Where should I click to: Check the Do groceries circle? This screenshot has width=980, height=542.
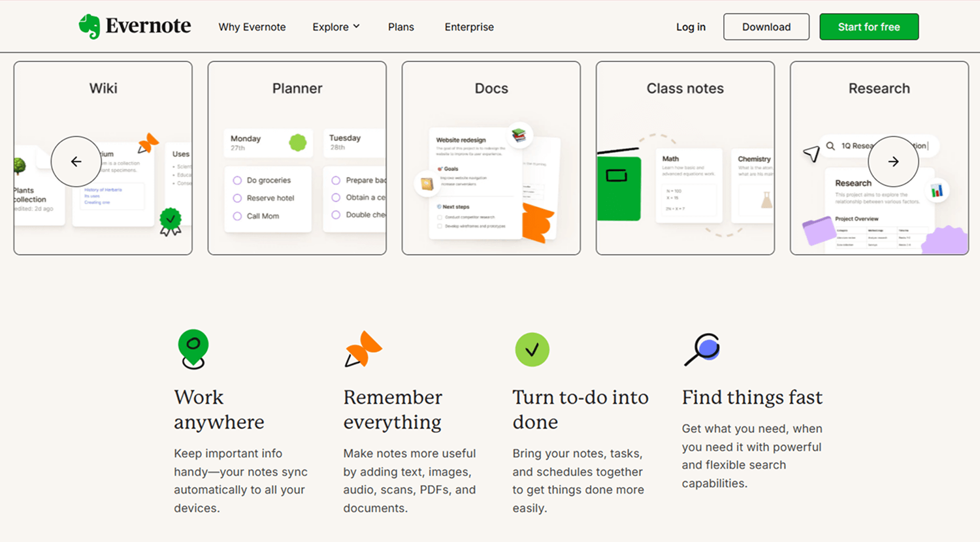point(237,180)
